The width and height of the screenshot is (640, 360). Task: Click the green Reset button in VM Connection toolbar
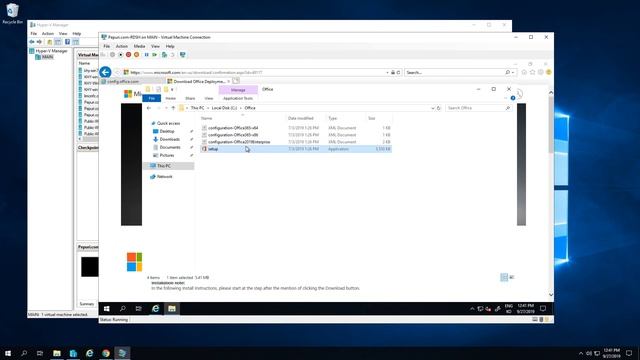155,55
